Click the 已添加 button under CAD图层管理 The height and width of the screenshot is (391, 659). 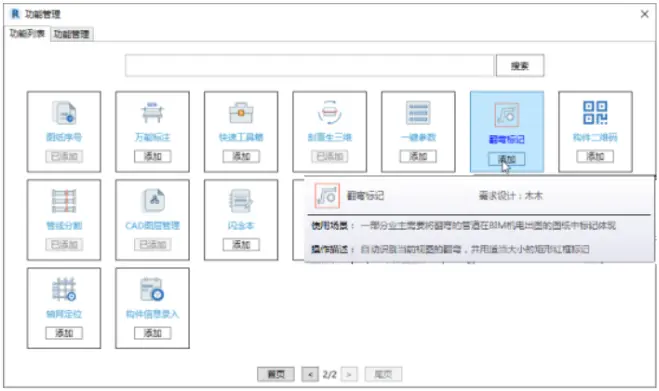pyautogui.click(x=153, y=245)
